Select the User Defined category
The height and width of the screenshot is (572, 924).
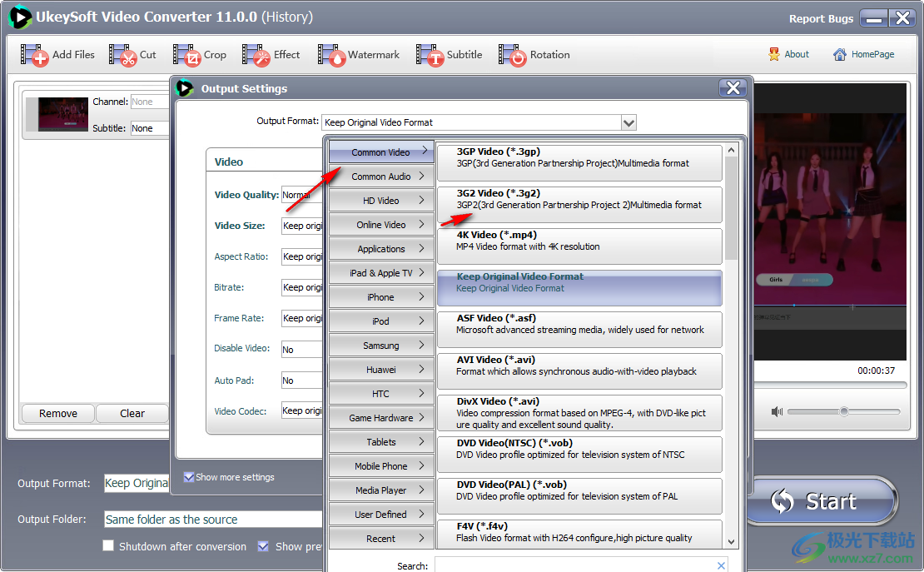[381, 515]
